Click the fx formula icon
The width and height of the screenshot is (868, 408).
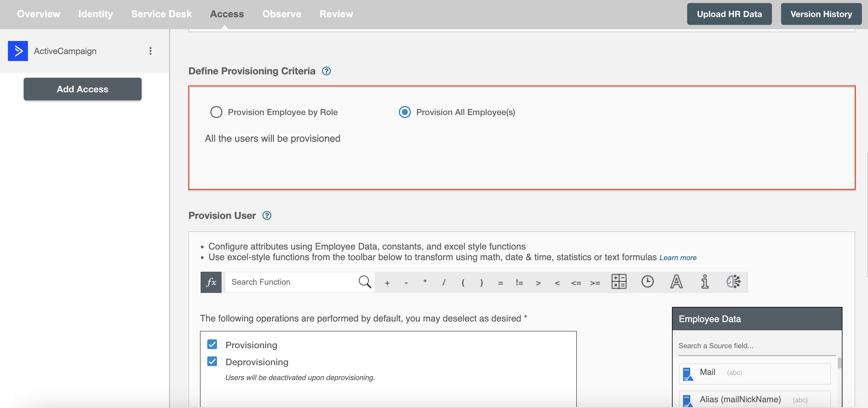pos(211,282)
